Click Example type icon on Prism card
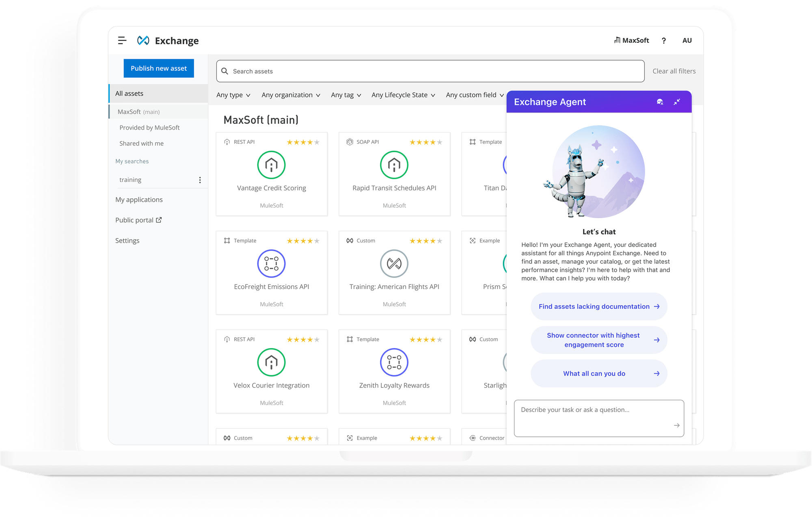The width and height of the screenshot is (812, 527). 473,241
